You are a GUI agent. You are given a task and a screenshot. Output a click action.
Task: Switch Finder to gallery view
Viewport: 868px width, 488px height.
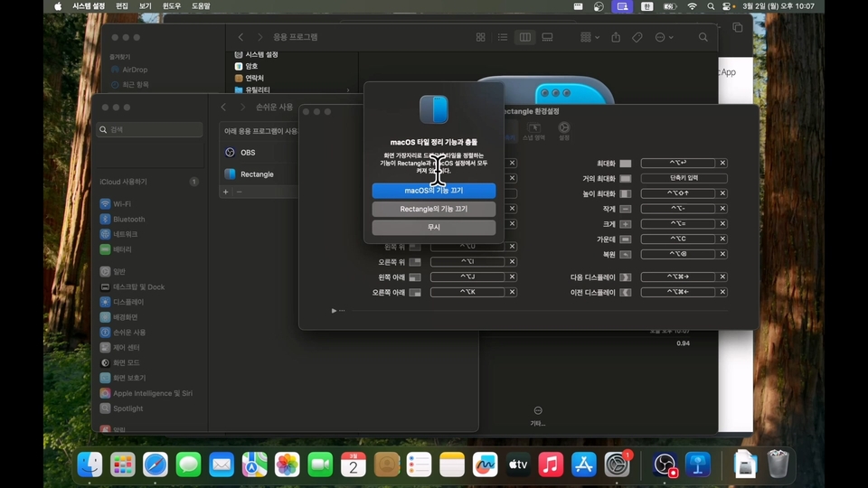click(547, 37)
